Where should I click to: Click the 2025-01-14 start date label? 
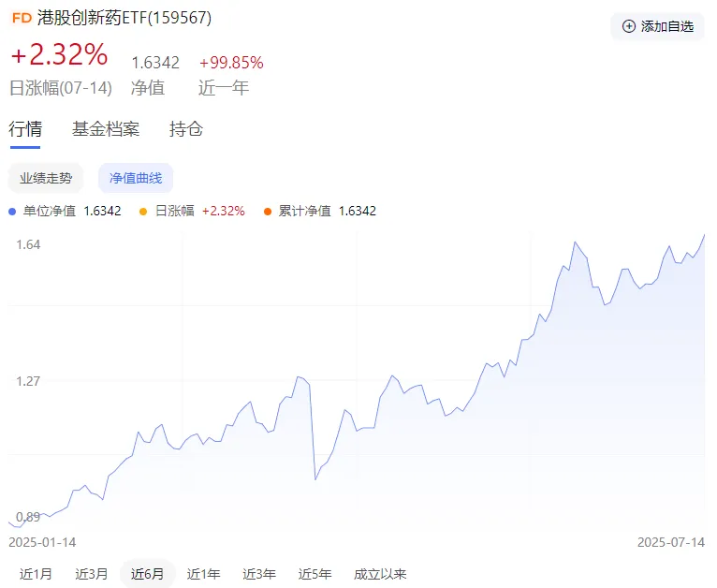(43, 542)
